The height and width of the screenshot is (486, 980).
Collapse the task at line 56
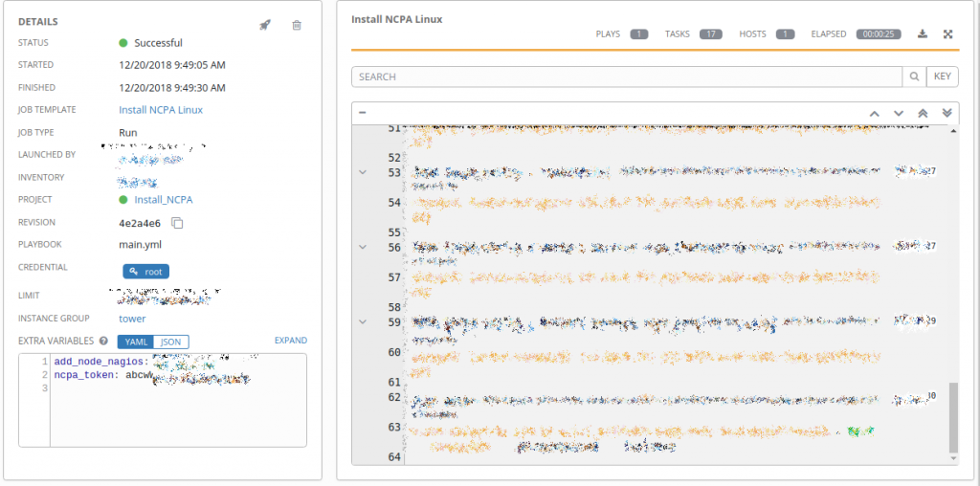tap(363, 247)
